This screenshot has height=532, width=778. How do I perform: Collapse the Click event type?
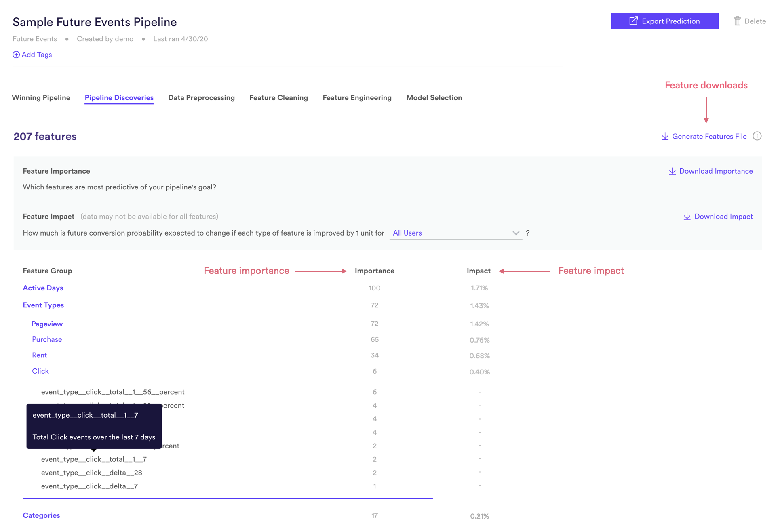coord(40,371)
